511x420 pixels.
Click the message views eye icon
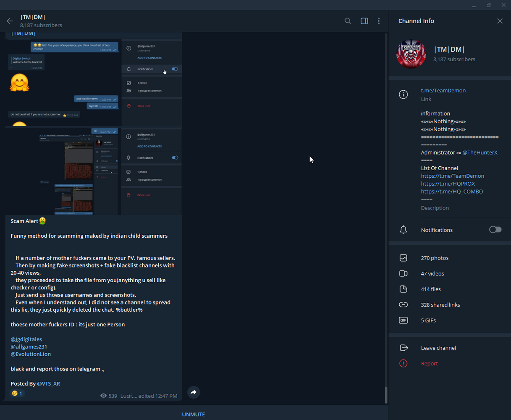(104, 396)
